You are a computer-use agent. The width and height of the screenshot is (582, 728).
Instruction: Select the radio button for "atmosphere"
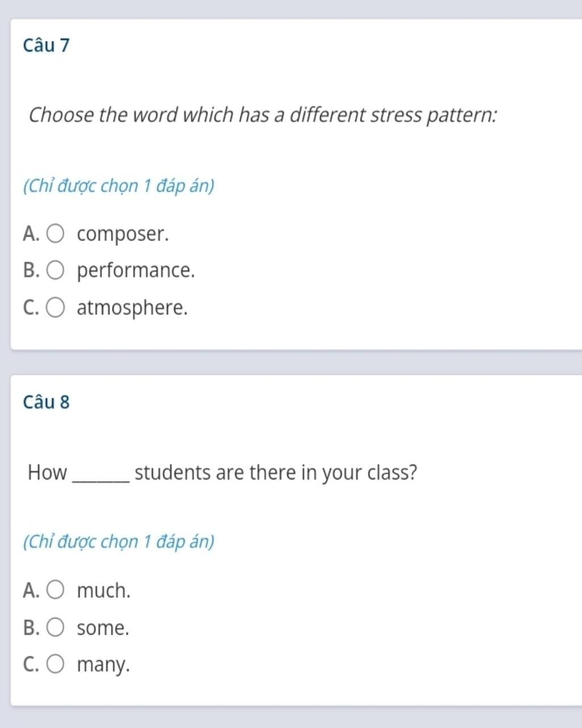click(x=55, y=308)
